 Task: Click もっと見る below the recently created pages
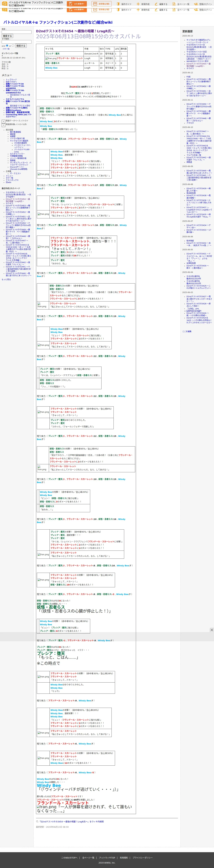(6, 279)
